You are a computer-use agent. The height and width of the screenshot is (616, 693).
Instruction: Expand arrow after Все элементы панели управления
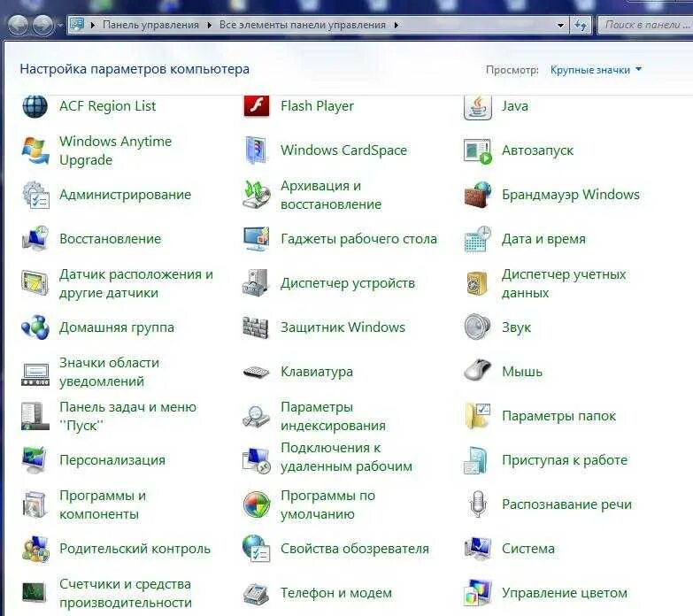(x=397, y=25)
